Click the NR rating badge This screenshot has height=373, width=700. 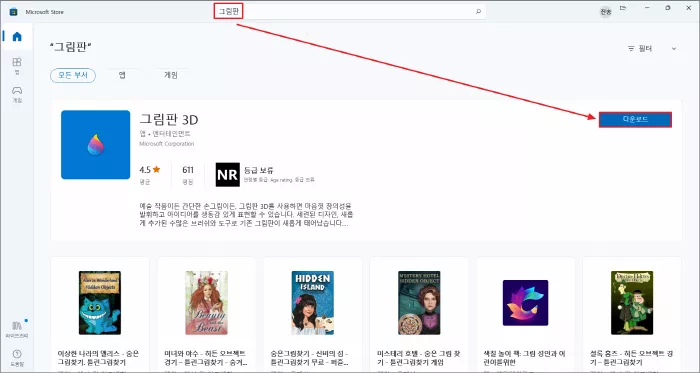point(227,174)
